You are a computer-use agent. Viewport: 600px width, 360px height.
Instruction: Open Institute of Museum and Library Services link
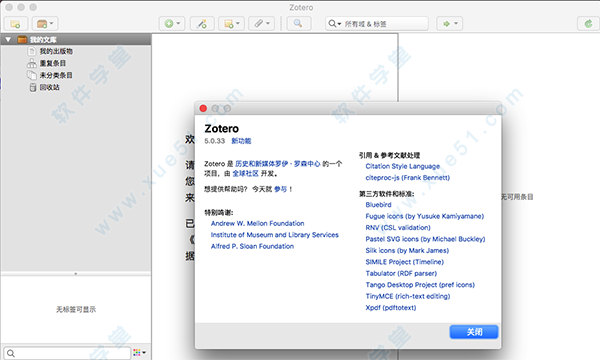click(275, 235)
